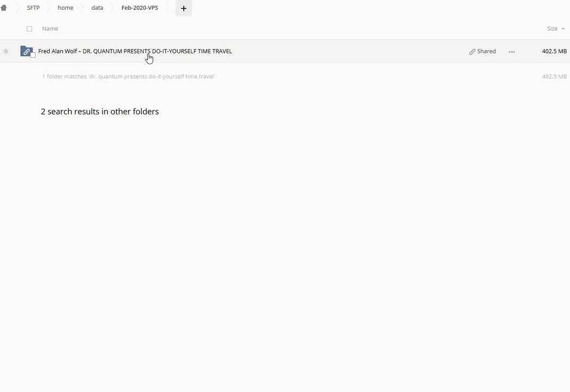570x392 pixels.
Task: Toggle the sort arrow beside Size
Action: [x=563, y=29]
